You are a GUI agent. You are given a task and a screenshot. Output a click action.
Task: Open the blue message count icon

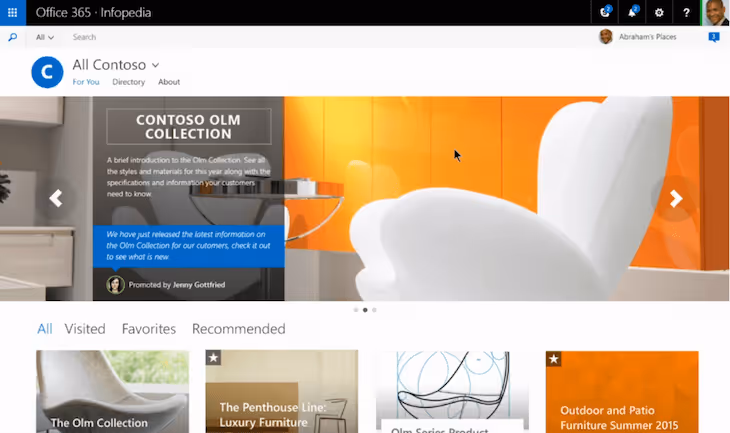point(714,37)
